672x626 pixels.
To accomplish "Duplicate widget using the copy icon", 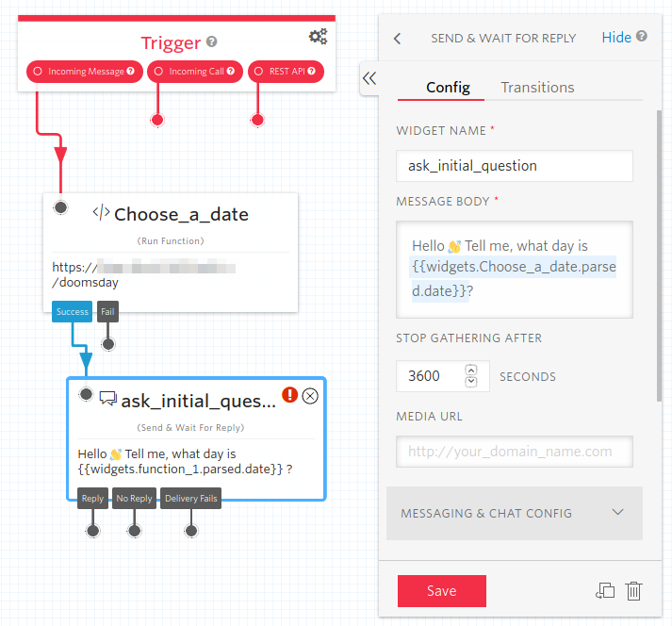I will click(605, 591).
